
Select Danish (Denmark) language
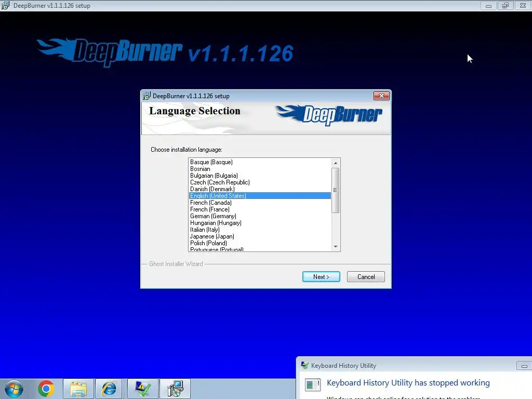[x=260, y=189]
